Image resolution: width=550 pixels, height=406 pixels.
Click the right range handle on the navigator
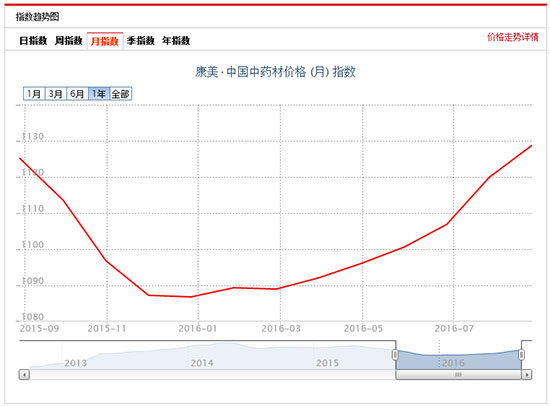point(522,355)
